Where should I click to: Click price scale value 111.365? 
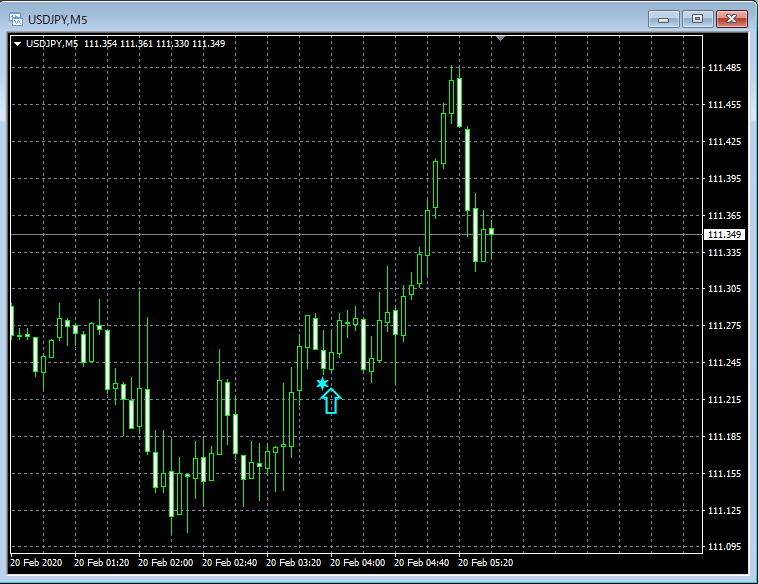(724, 215)
